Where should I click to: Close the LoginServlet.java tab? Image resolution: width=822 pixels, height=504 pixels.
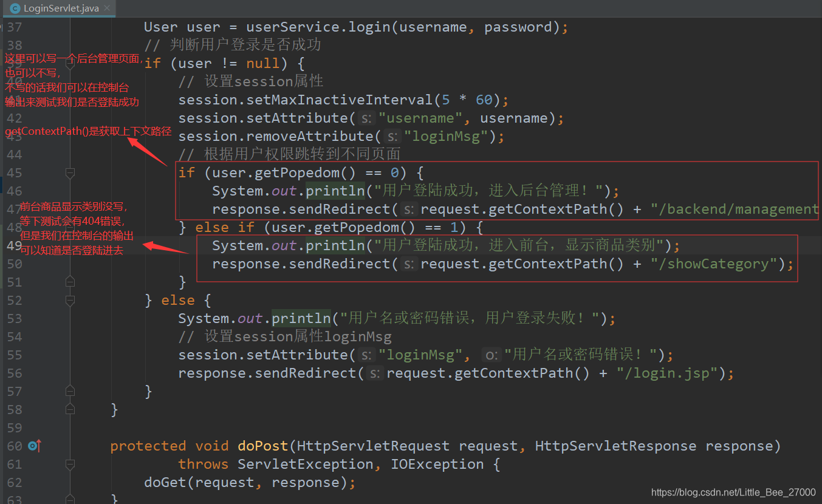pyautogui.click(x=107, y=9)
